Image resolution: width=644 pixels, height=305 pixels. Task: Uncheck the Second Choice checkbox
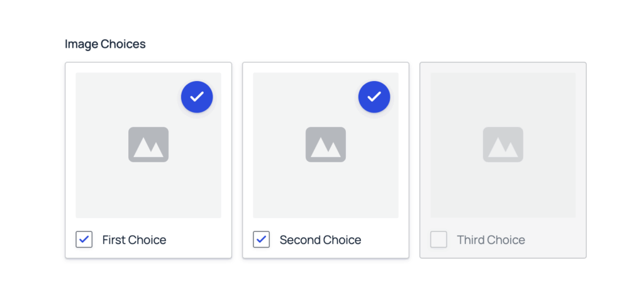pos(262,240)
